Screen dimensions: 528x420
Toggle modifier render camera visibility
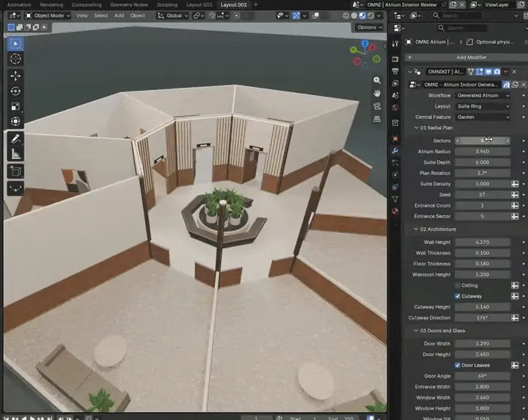(x=497, y=72)
